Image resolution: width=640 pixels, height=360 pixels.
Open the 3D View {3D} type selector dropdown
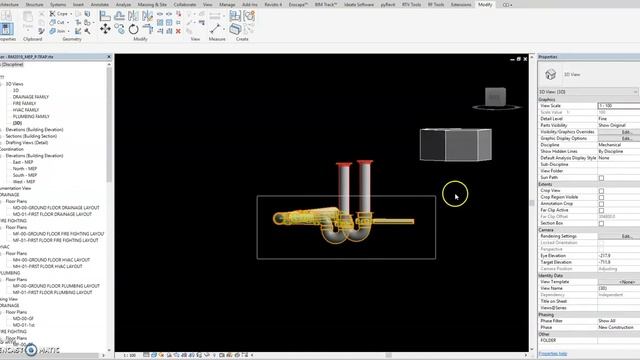pyautogui.click(x=588, y=92)
